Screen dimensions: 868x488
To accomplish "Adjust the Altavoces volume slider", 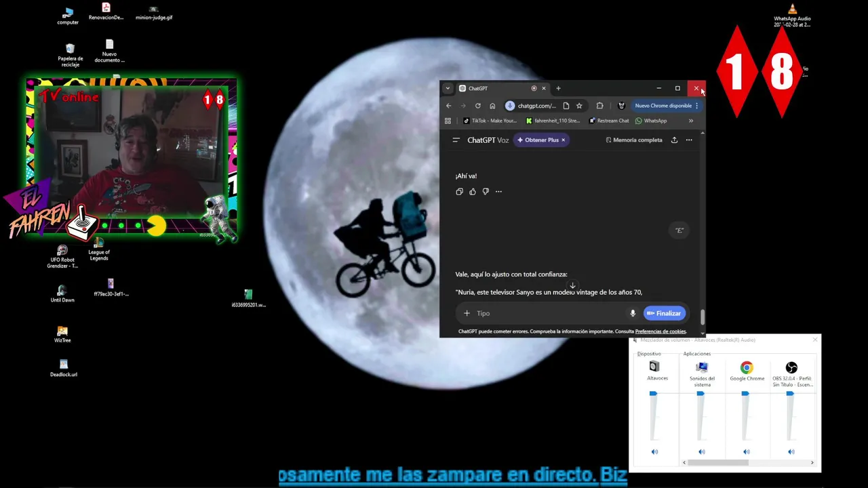I will pyautogui.click(x=653, y=393).
